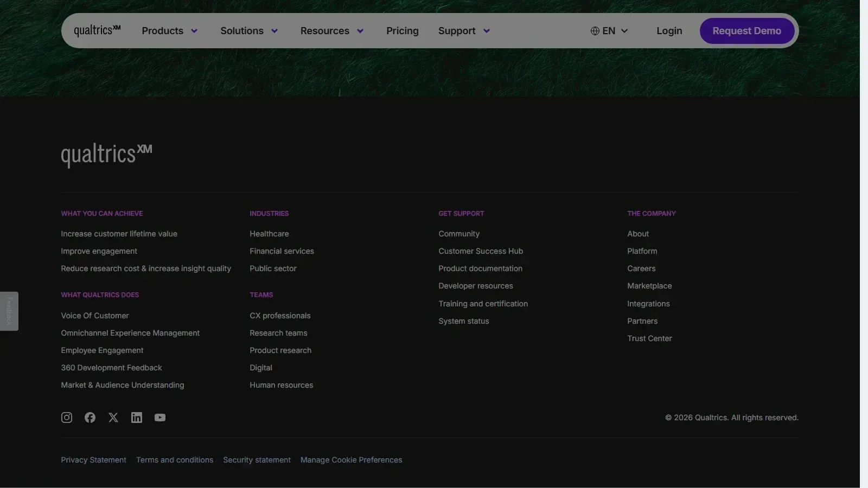Visit Developer resources link
The image size is (868, 488).
[476, 286]
